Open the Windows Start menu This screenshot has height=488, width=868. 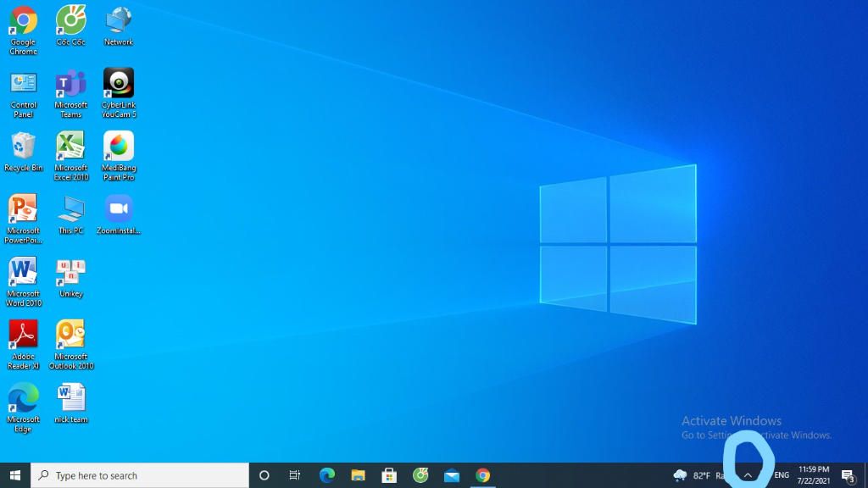15,475
